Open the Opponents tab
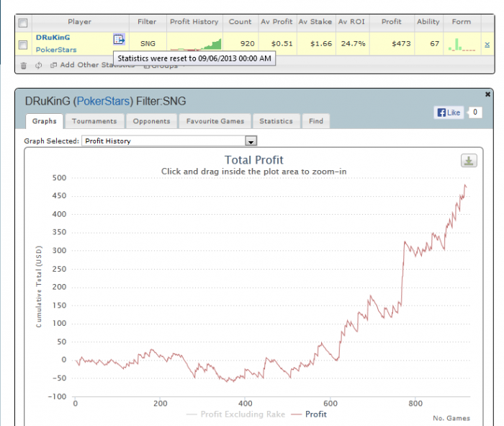 tap(151, 121)
